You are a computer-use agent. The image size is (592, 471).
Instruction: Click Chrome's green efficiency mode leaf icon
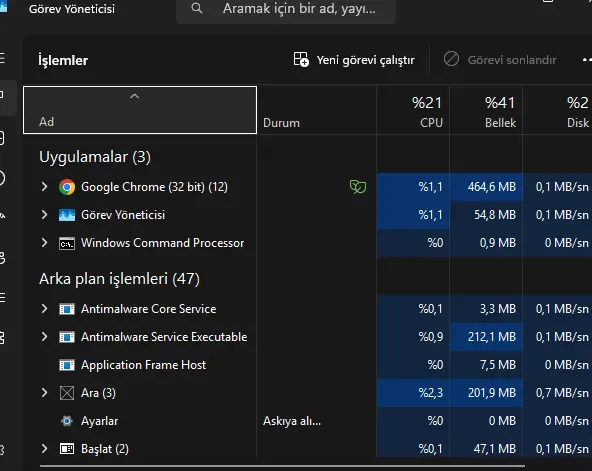click(358, 187)
